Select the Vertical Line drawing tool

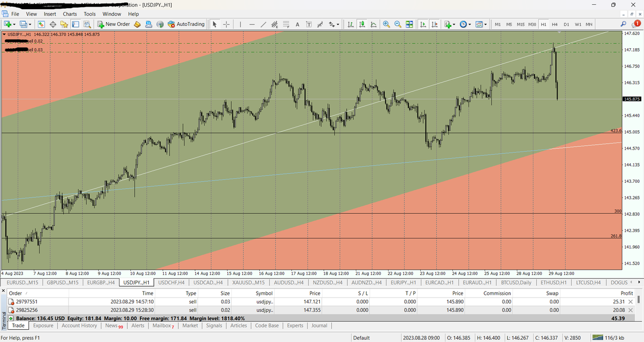pos(240,24)
